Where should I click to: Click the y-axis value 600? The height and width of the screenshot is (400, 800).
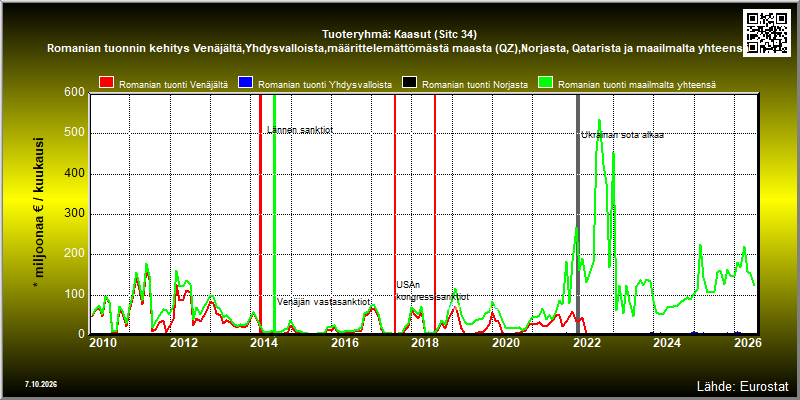click(x=74, y=93)
